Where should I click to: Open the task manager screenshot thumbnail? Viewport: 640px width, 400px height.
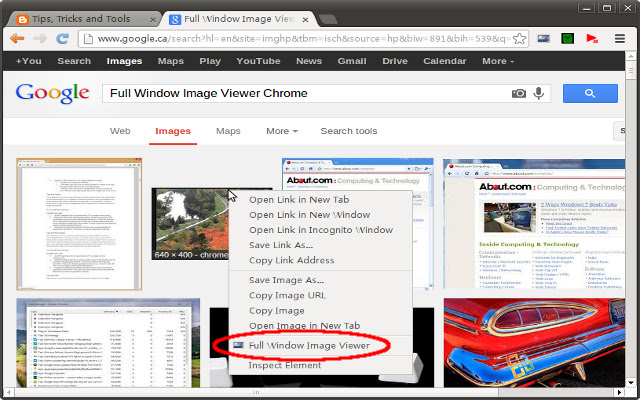[x=108, y=343]
